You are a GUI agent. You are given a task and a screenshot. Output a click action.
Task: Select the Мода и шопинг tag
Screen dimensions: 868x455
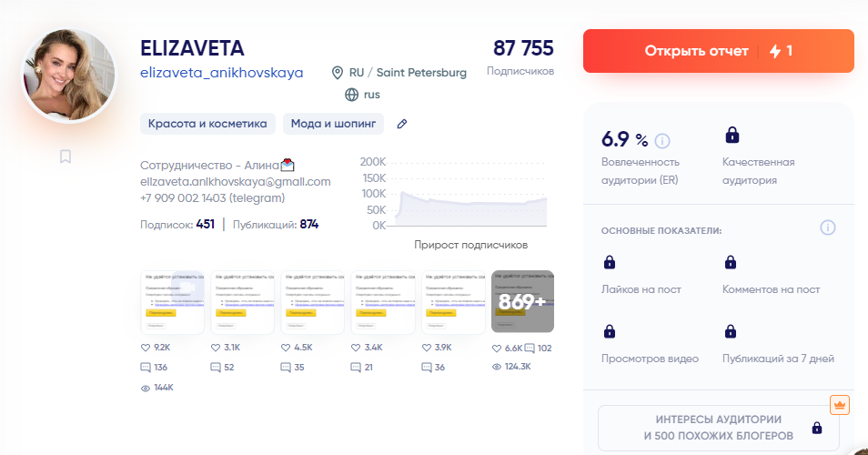(x=333, y=124)
